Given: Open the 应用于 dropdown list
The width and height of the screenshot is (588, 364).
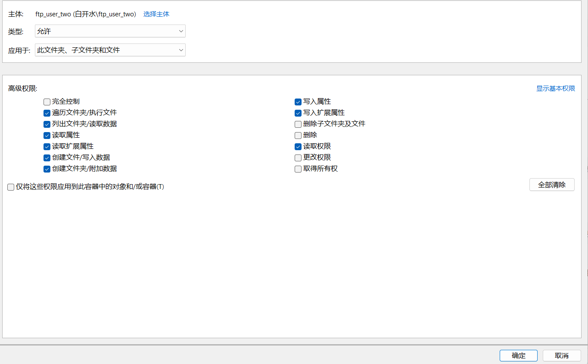Looking at the screenshot, I should (110, 50).
